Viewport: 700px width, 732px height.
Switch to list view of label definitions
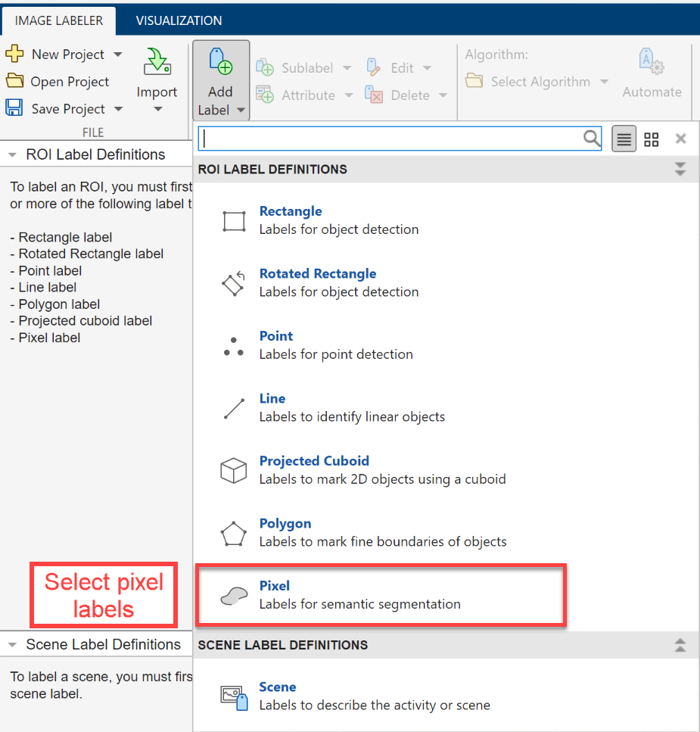pyautogui.click(x=624, y=139)
